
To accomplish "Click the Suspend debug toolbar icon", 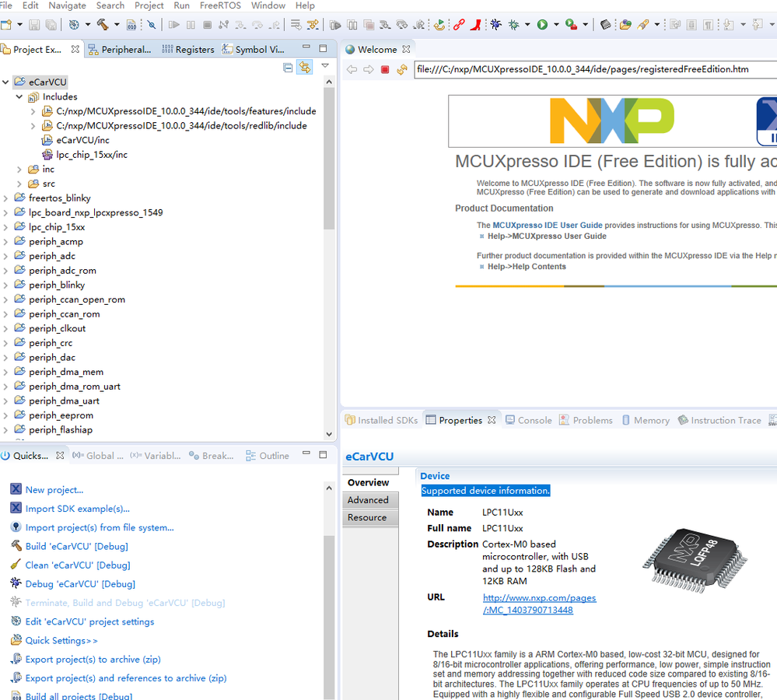I will tap(191, 24).
